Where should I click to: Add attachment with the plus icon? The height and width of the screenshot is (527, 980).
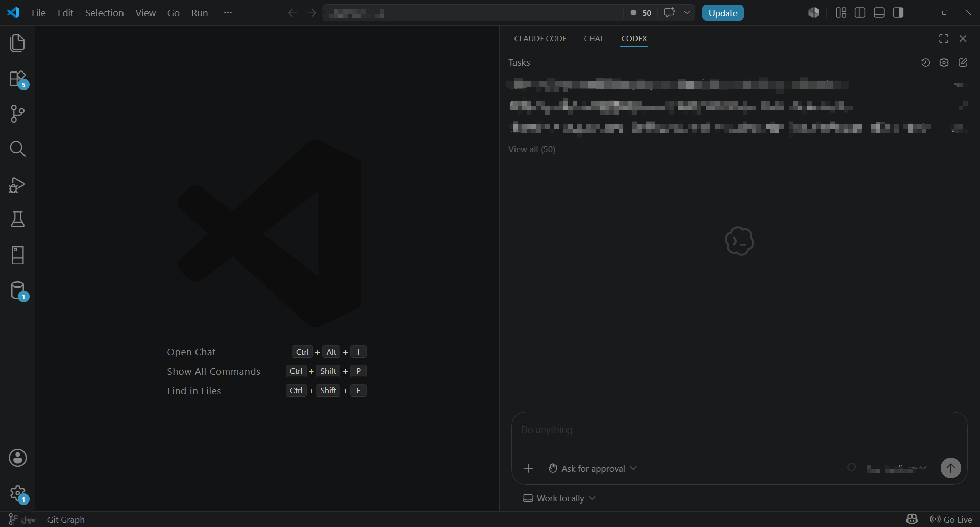[528, 468]
